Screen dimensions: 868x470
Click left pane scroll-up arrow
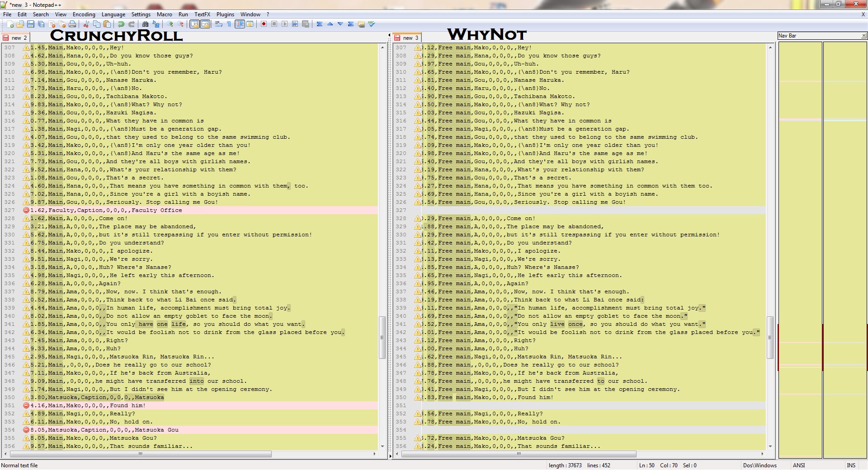point(382,47)
